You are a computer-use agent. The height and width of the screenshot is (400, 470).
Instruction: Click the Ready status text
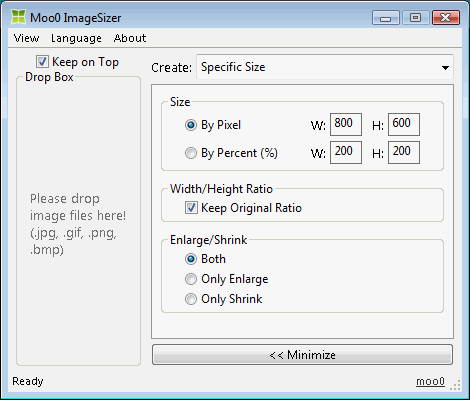tap(28, 381)
